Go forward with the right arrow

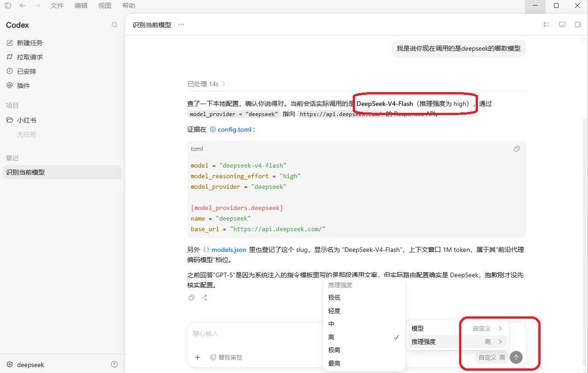pos(37,6)
